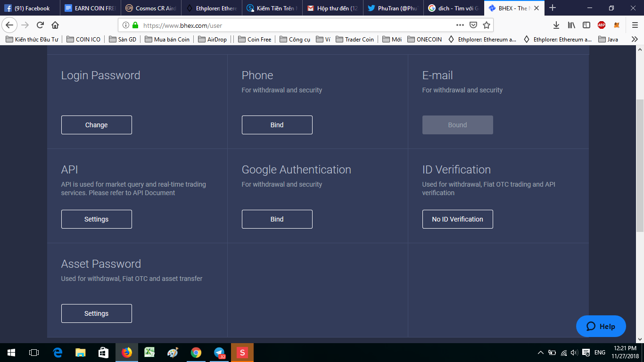Screen dimensions: 644x362
Task: Open a new tab with the plus button
Action: (553, 8)
